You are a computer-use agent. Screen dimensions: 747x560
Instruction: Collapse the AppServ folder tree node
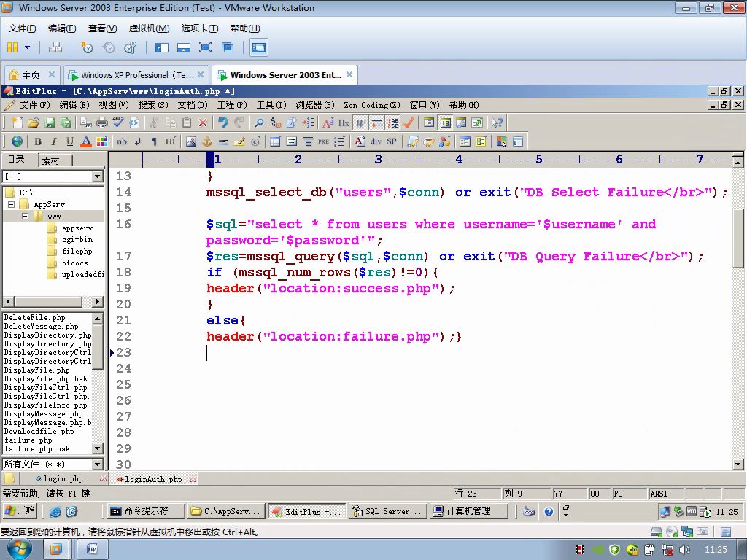pyautogui.click(x=12, y=204)
